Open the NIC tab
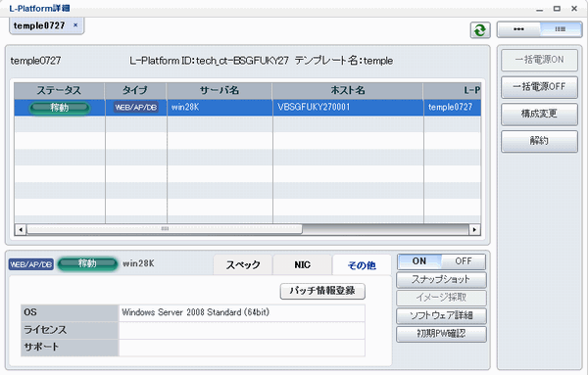 pos(302,265)
